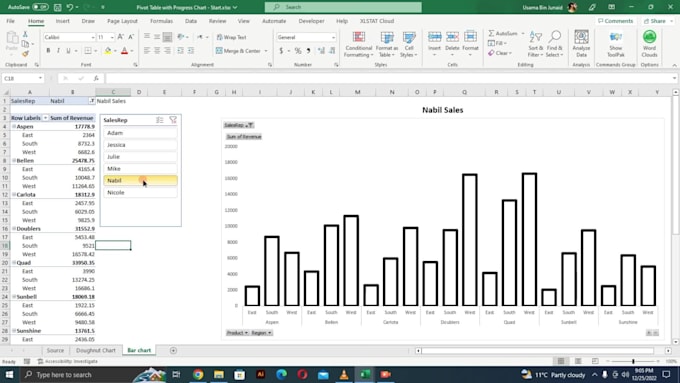The image size is (680, 383).
Task: Collapse the Bellen group
Action: 14,160
